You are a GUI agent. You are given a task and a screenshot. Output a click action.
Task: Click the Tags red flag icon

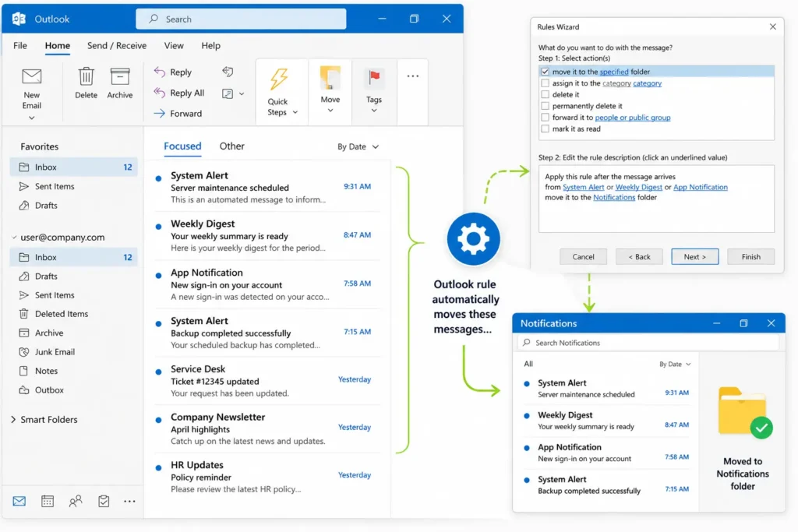(374, 78)
